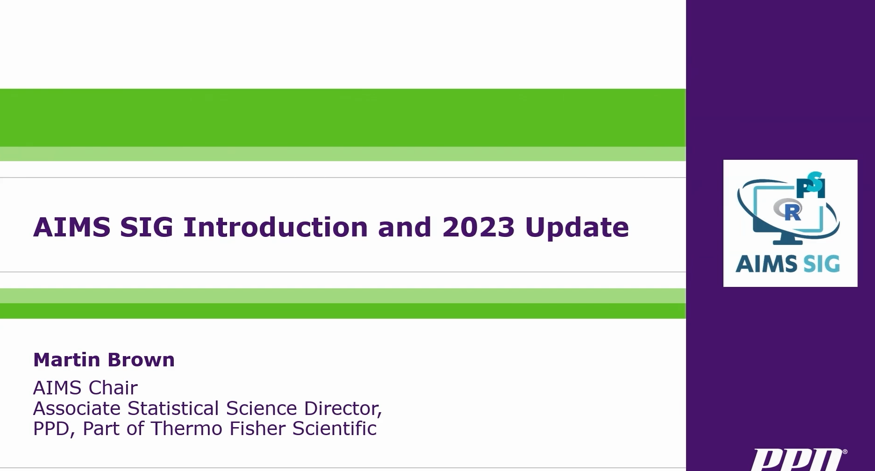Click the Associate Statistical Science Director line
The height and width of the screenshot is (471, 875).
point(207,409)
